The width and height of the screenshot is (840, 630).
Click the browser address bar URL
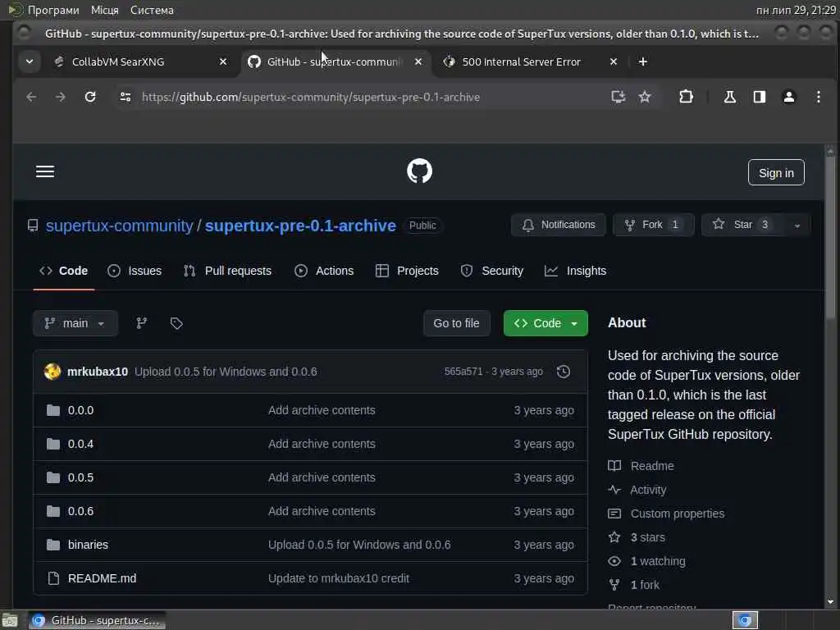click(311, 97)
